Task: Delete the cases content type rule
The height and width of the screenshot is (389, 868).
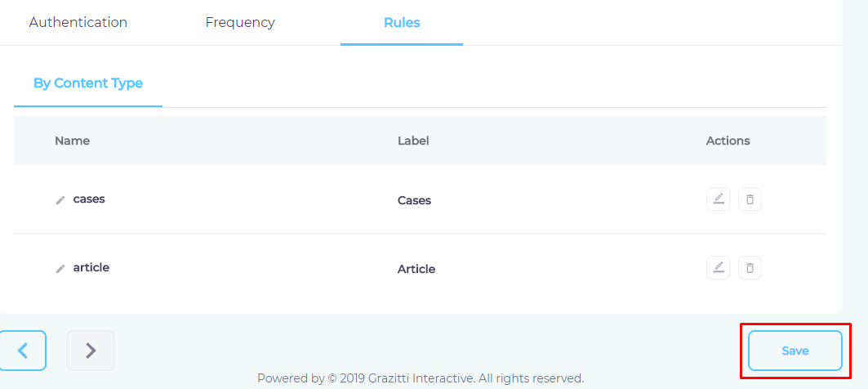Action: click(750, 199)
